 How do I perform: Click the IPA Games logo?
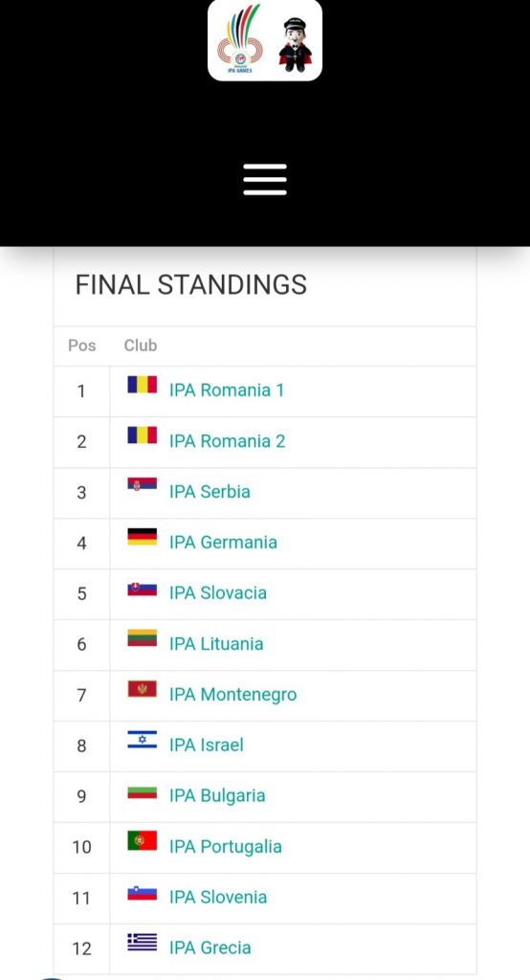[x=240, y=39]
